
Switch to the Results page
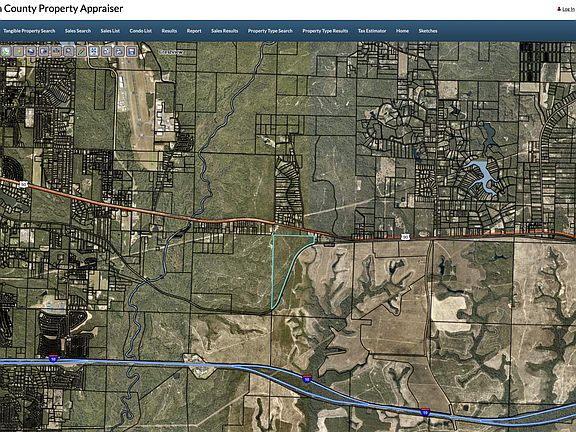coord(169,31)
